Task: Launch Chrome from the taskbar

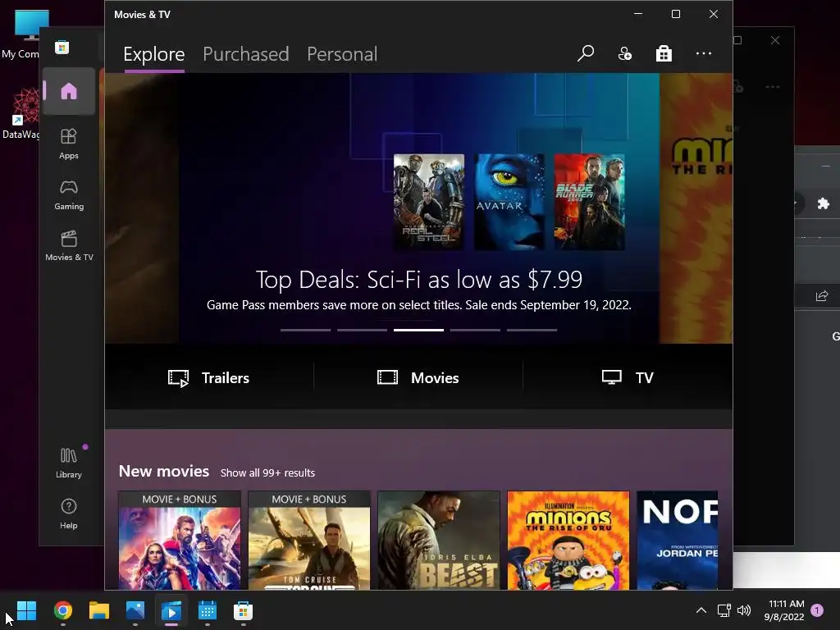Action: point(63,610)
